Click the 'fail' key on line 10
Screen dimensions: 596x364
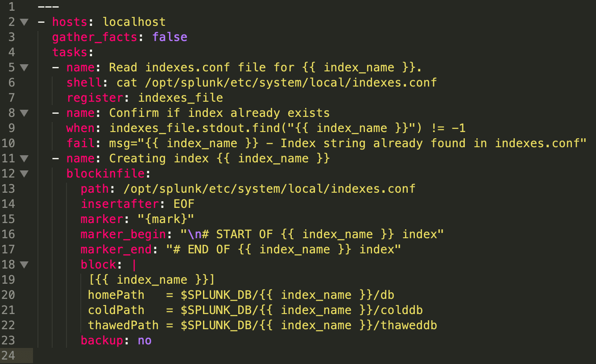81,143
